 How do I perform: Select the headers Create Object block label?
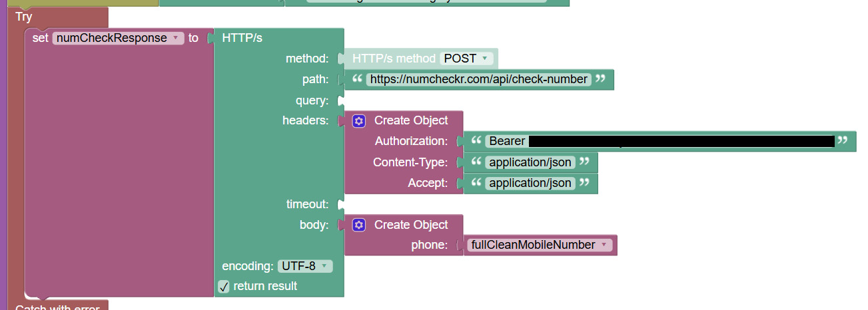[411, 121]
